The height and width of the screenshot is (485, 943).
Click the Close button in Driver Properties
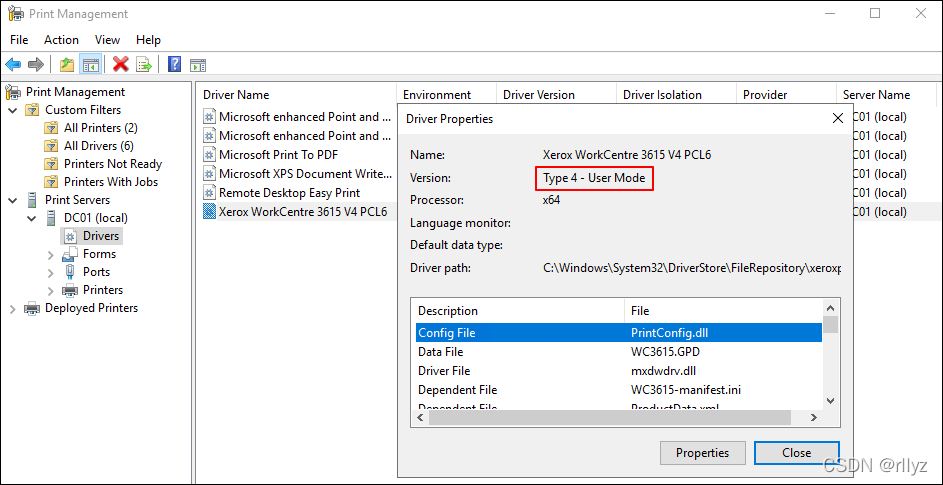click(x=796, y=453)
